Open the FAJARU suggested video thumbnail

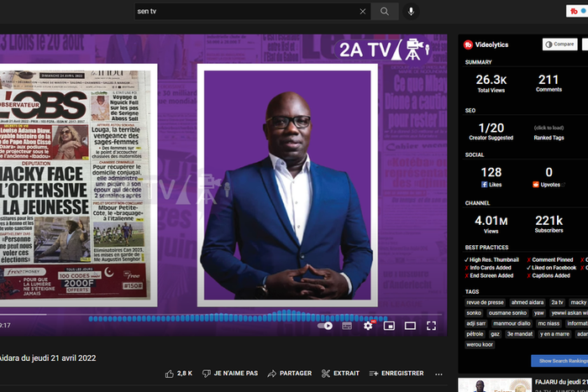coord(495,385)
